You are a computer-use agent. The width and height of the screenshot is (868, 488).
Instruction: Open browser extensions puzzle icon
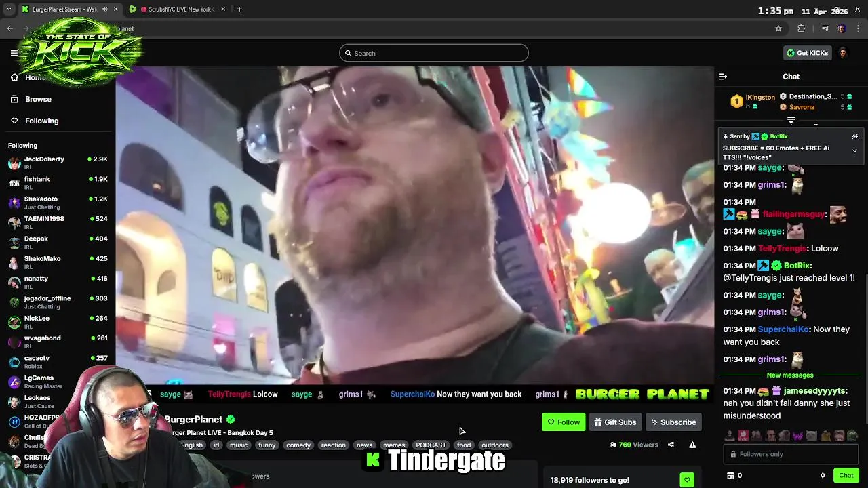(x=802, y=28)
